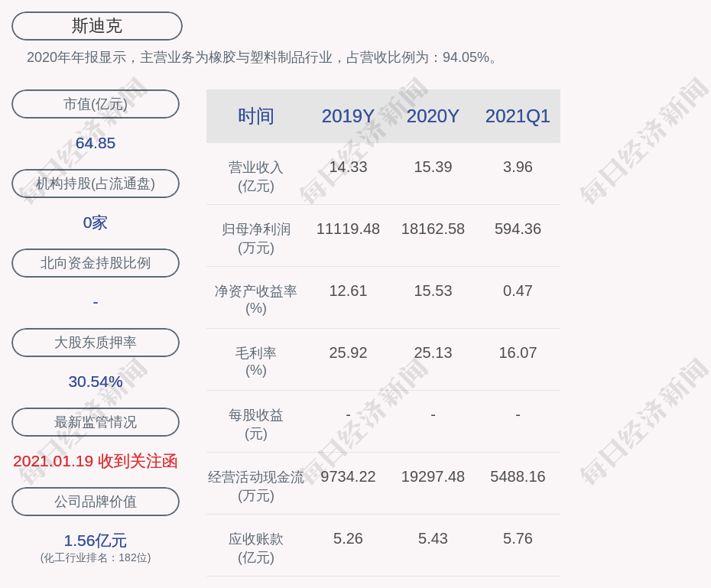Viewport: 711px width, 588px height.
Task: Click the 营业收入 row label
Action: (256, 177)
